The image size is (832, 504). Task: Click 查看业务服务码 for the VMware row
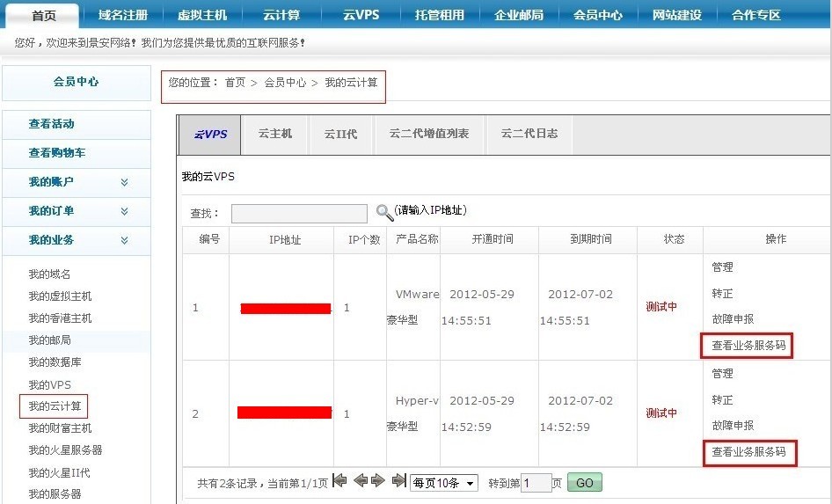tap(748, 346)
